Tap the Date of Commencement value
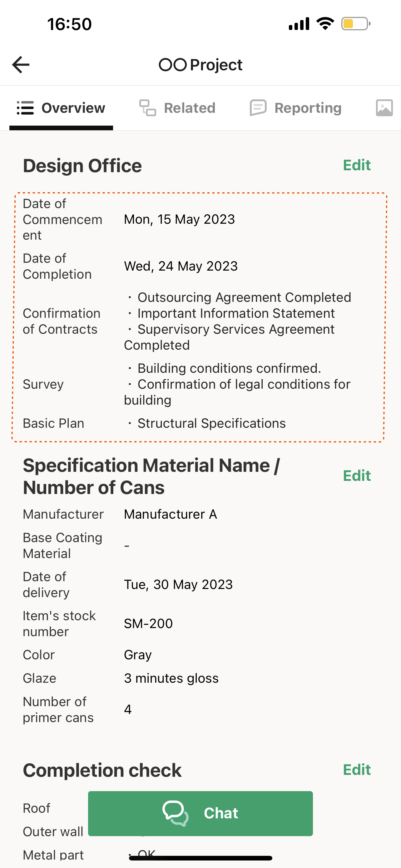 pyautogui.click(x=179, y=219)
